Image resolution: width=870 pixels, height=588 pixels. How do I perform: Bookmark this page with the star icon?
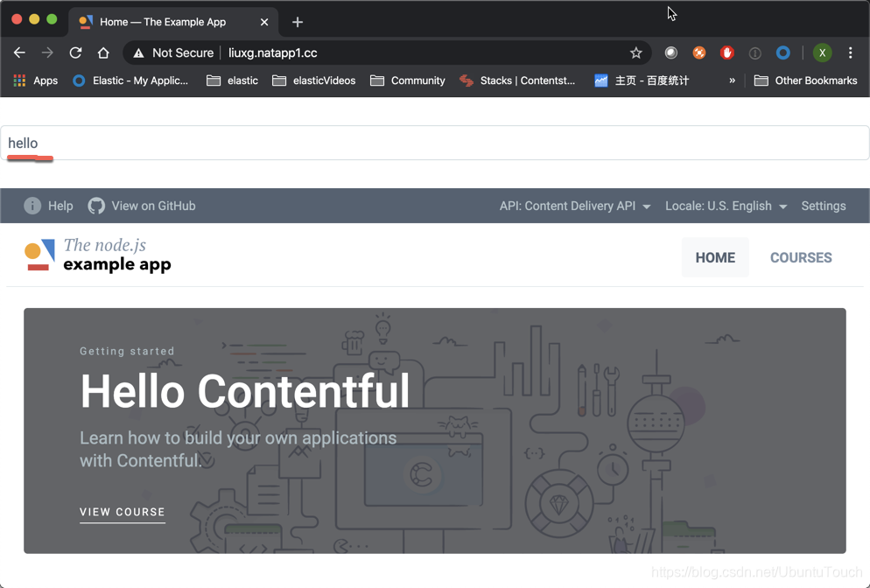635,52
